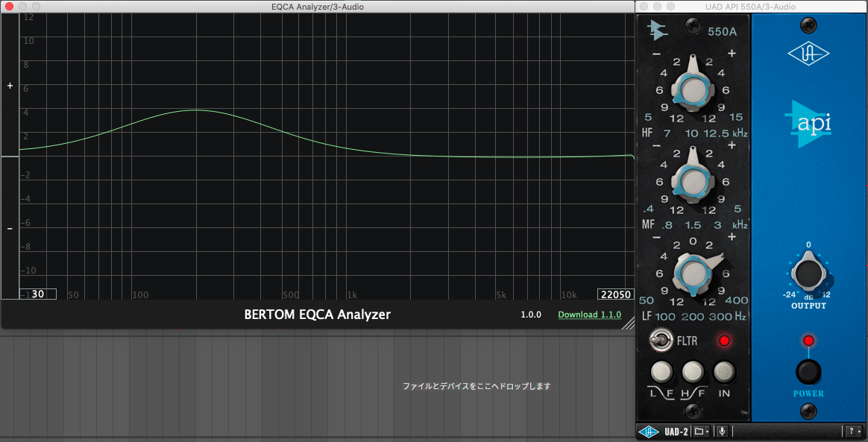Click the 1.5 MF frequency label

(693, 225)
